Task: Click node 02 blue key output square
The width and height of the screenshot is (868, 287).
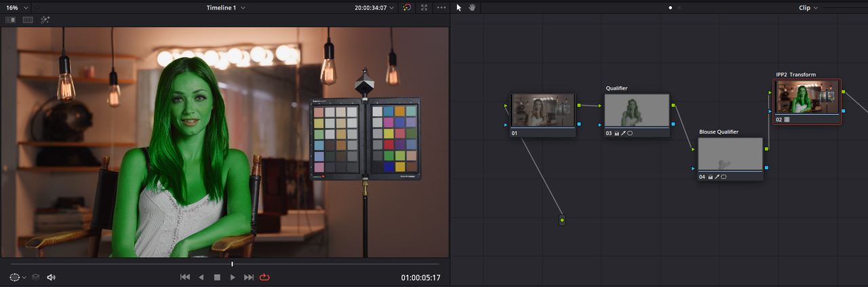Action: point(843,110)
